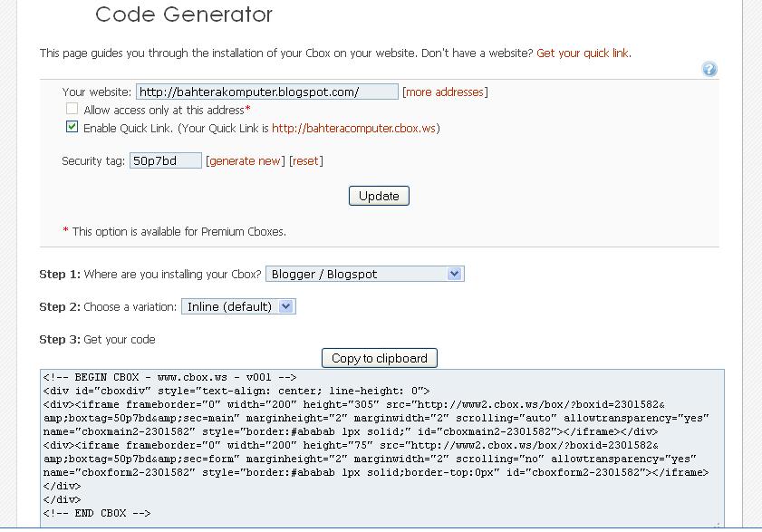Click the Copy to clipboard button
This screenshot has height=532, width=762.
coord(380,358)
